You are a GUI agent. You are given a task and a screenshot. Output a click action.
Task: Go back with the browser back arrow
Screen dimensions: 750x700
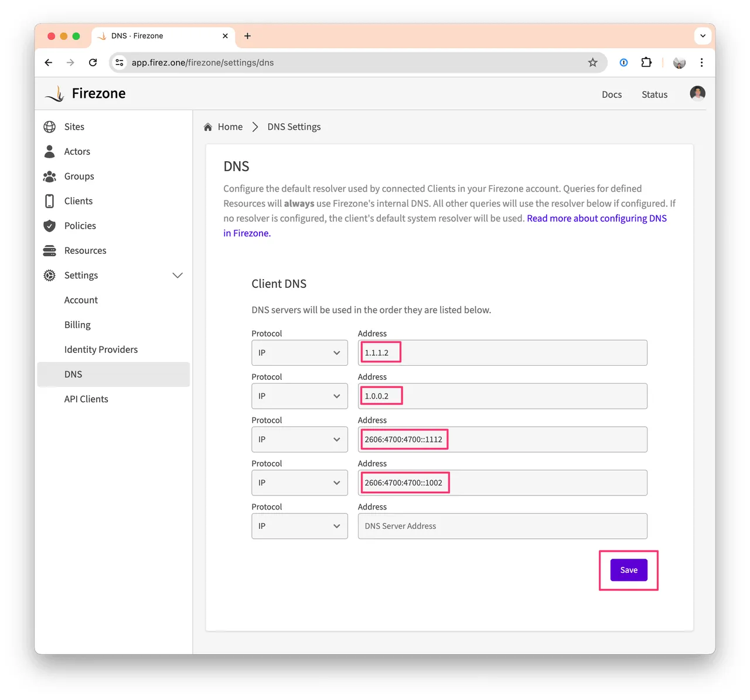point(49,63)
